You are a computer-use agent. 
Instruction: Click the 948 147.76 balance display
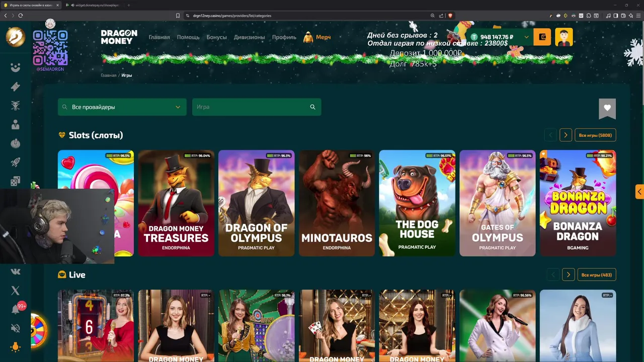pos(496,37)
